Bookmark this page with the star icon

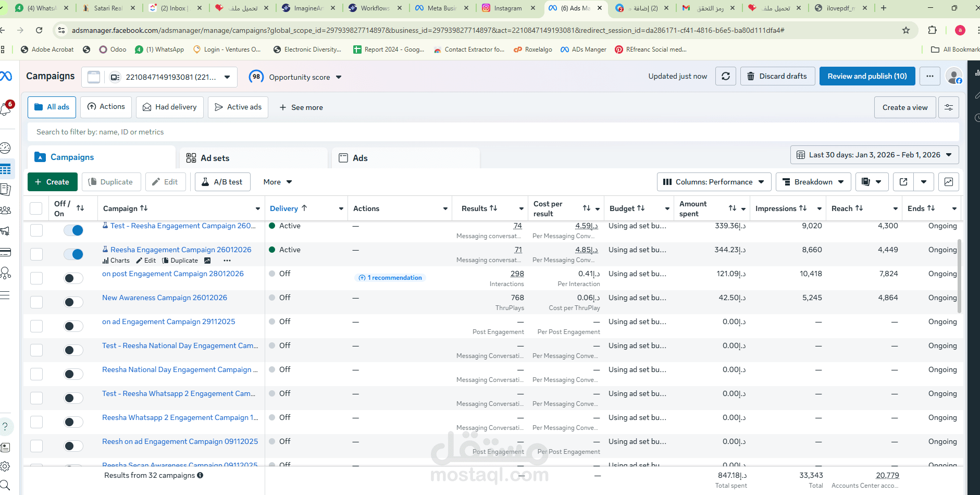[x=906, y=30]
